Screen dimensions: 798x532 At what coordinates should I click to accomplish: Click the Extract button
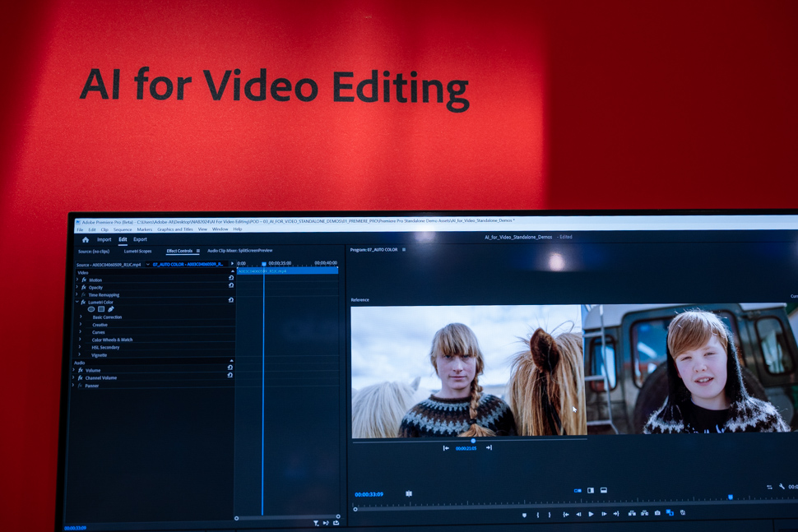[x=644, y=513]
